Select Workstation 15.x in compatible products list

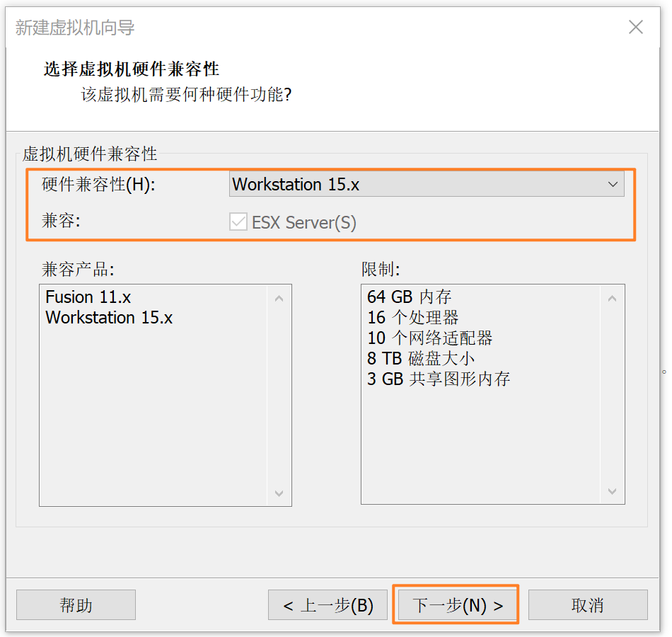pos(109,317)
